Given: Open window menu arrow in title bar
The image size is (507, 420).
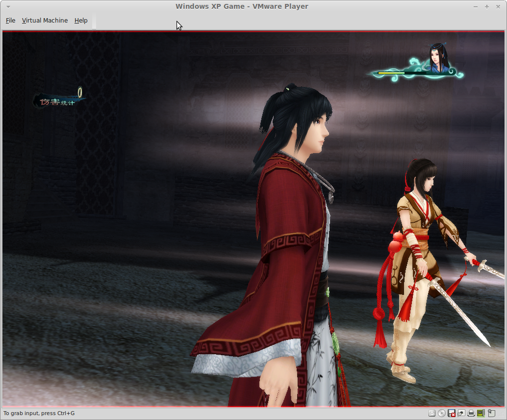Looking at the screenshot, I should (8, 6).
